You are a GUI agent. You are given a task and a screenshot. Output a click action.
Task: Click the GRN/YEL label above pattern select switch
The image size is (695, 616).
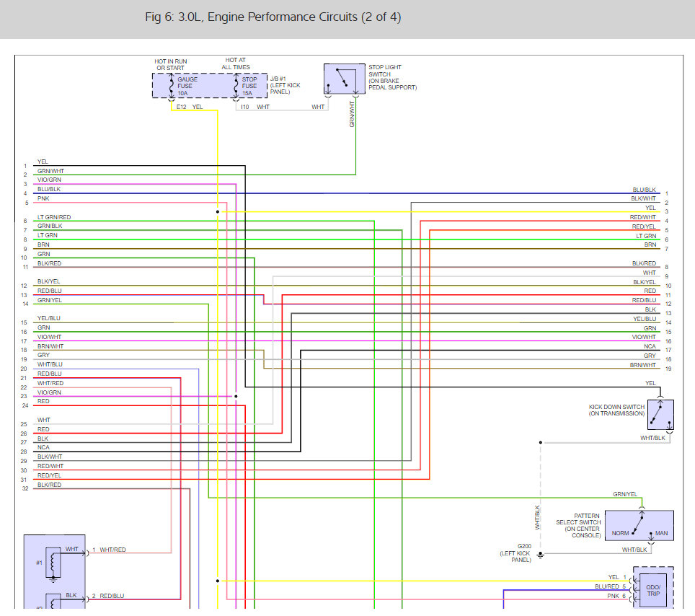pyautogui.click(x=625, y=493)
